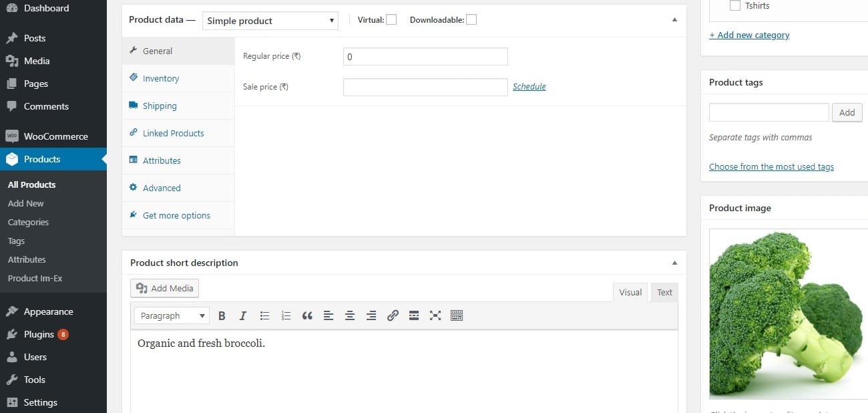The width and height of the screenshot is (868, 413).
Task: Switch to the Inventory tab
Action: point(161,78)
